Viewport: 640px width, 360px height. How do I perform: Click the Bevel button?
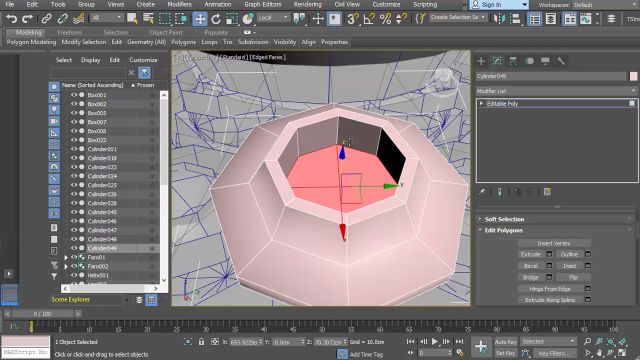[x=531, y=266]
